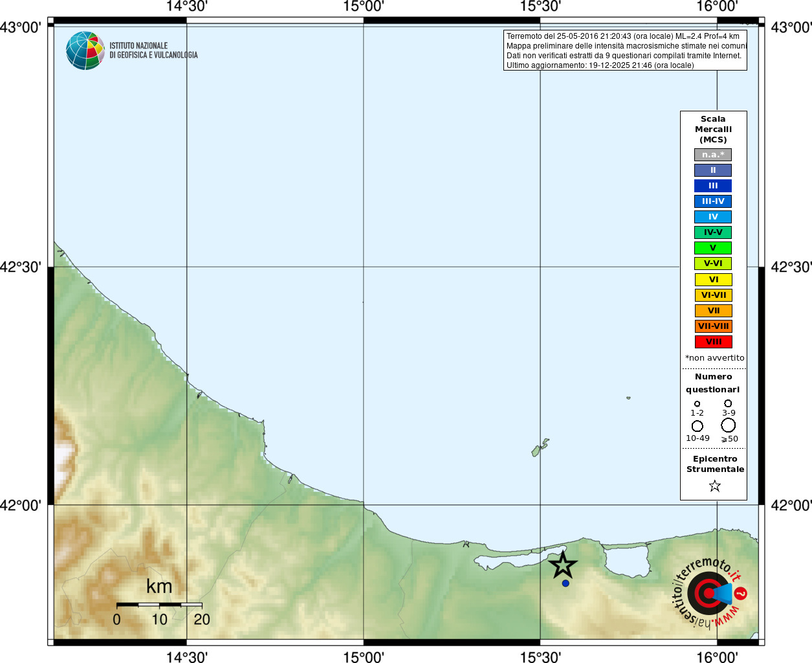This screenshot has width=812, height=663.
Task: Click the Istituto Nazionale di Geofisica text
Action: [x=153, y=51]
